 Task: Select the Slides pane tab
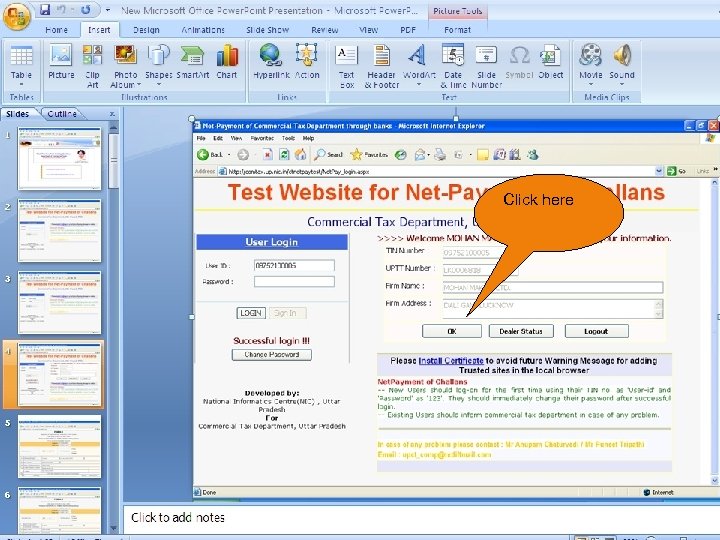pos(17,113)
